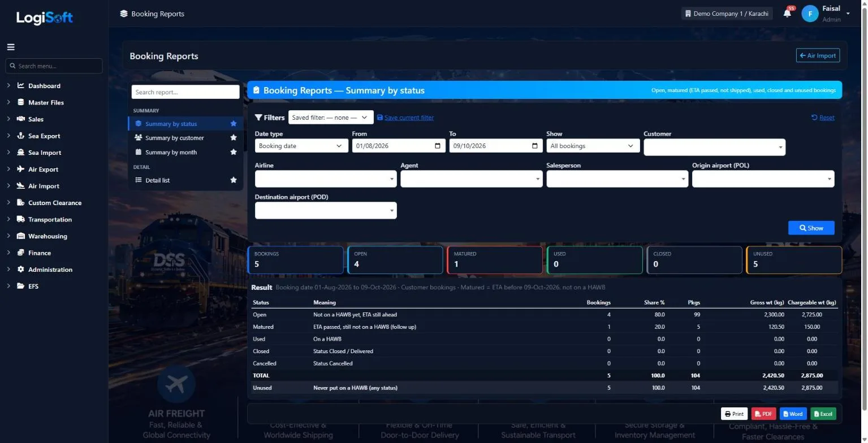The width and height of the screenshot is (868, 443).
Task: Toggle favorite star for Summary by customer
Action: click(234, 138)
